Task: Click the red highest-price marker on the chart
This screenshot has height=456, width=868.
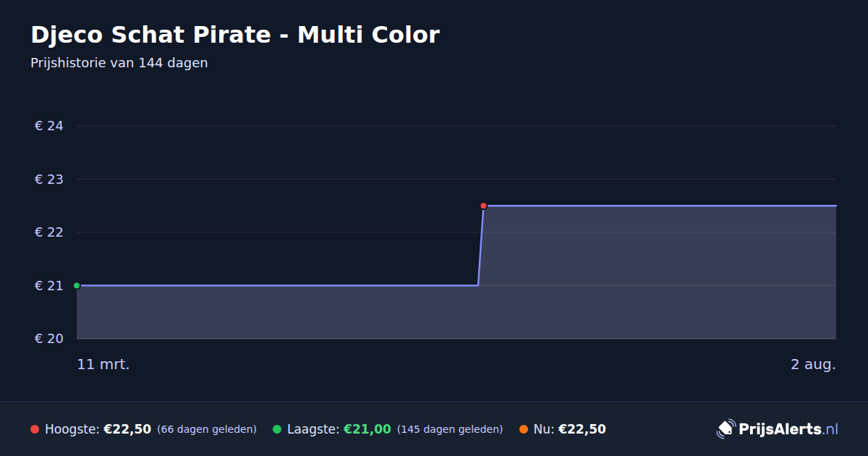Action: tap(483, 206)
